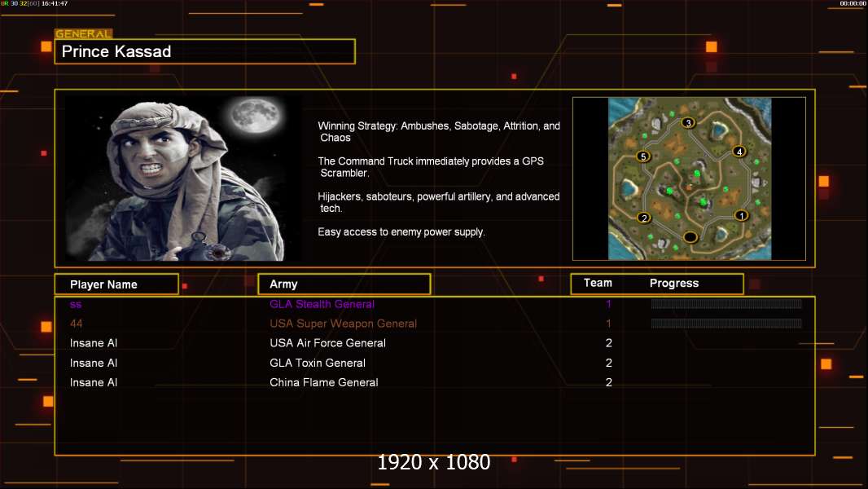Click 'USA Super Weapon General' army entry
868x489 pixels.
(344, 324)
